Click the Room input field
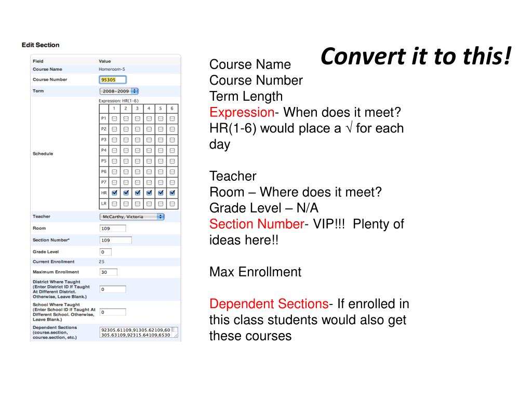The image size is (532, 399). [x=113, y=229]
